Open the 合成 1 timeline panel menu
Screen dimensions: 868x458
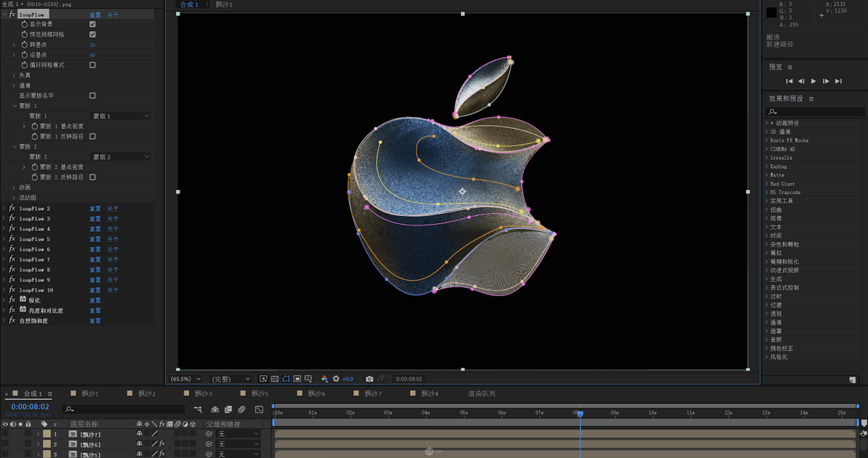pos(50,394)
